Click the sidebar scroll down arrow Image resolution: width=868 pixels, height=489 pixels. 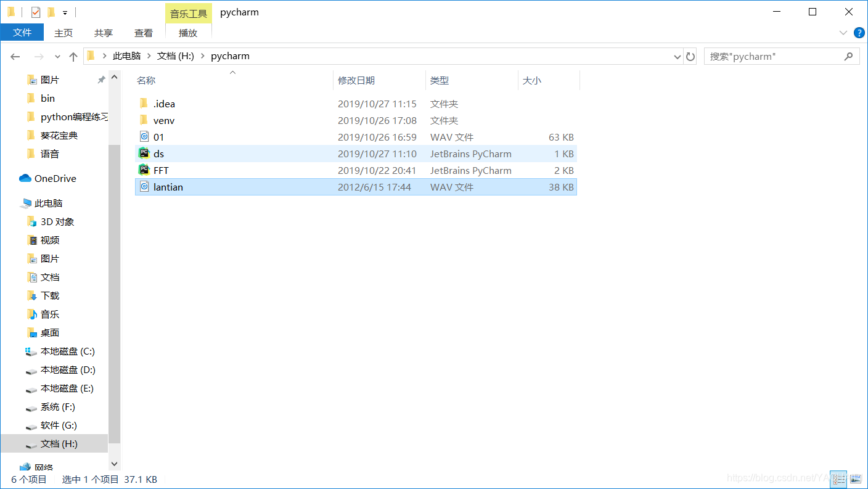point(114,463)
